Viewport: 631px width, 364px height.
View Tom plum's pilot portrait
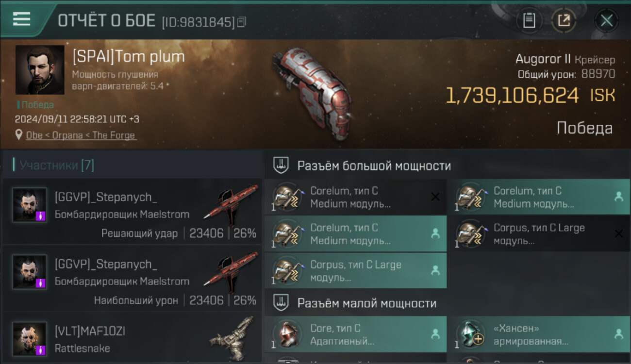click(x=40, y=70)
